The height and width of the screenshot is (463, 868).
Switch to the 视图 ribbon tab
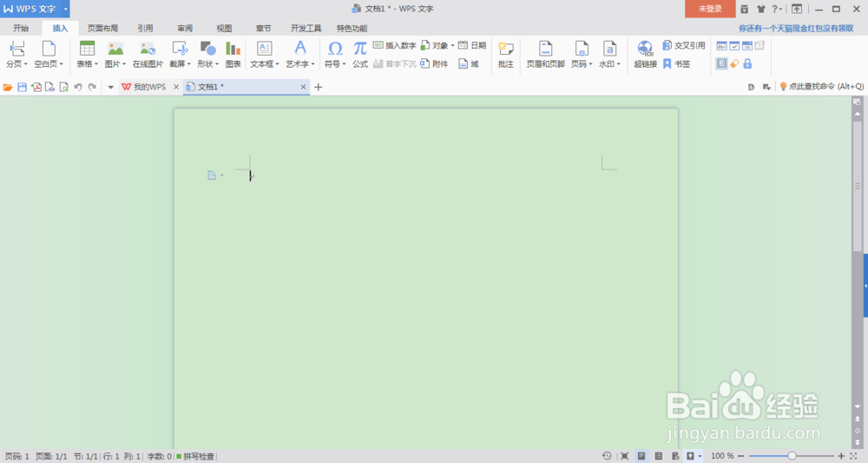point(224,29)
